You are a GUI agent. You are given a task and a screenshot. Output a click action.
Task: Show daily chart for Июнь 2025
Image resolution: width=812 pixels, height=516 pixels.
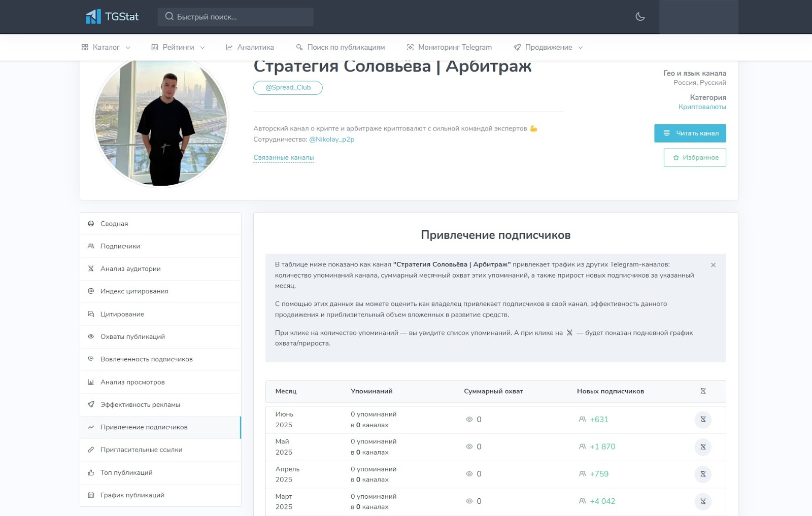coord(703,420)
